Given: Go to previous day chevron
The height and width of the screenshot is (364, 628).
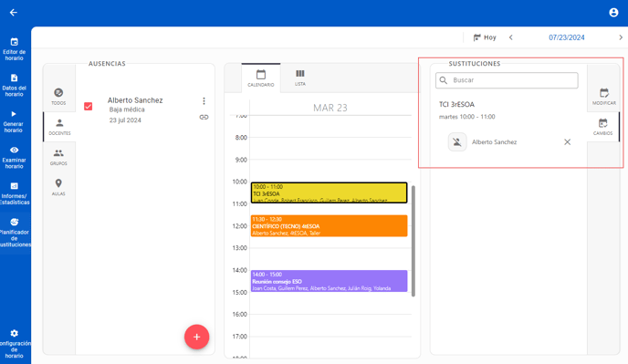Looking at the screenshot, I should (510, 37).
